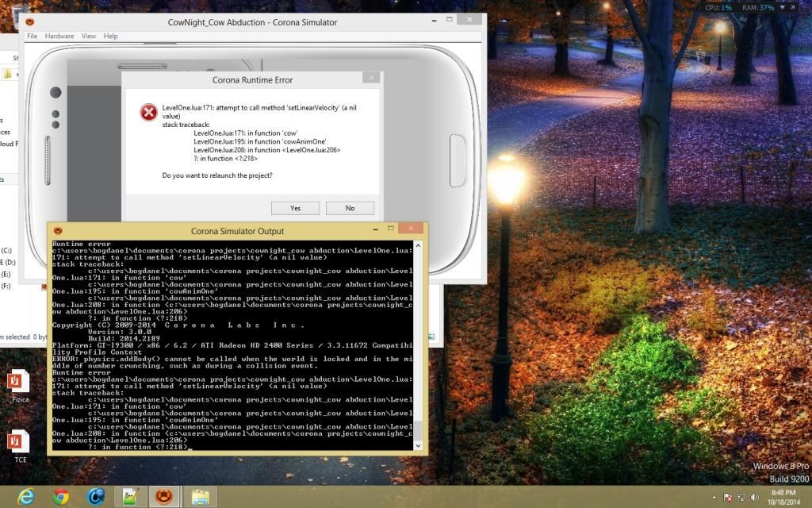
Task: Open the View menu in Corona Simulator
Action: click(89, 36)
